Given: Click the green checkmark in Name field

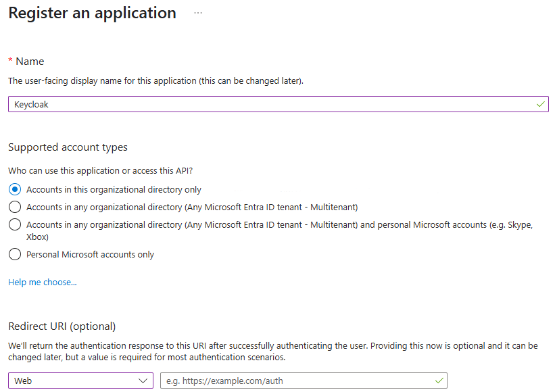Looking at the screenshot, I should click(540, 105).
